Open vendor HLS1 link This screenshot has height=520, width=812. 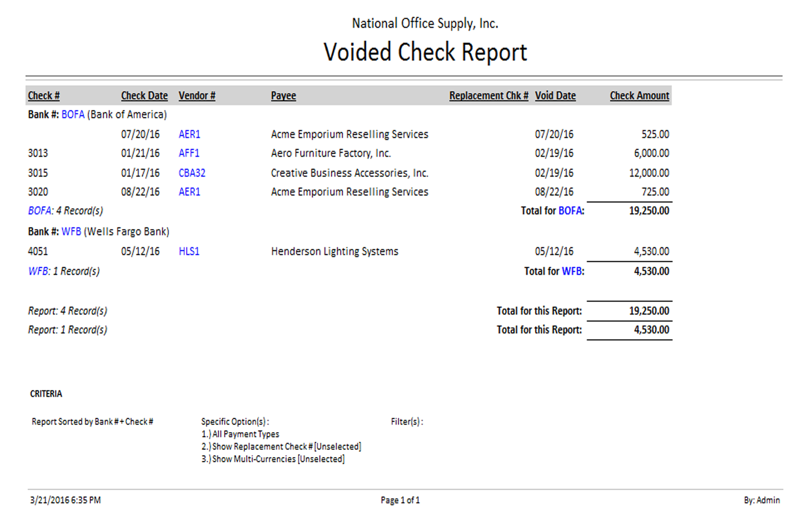189,251
